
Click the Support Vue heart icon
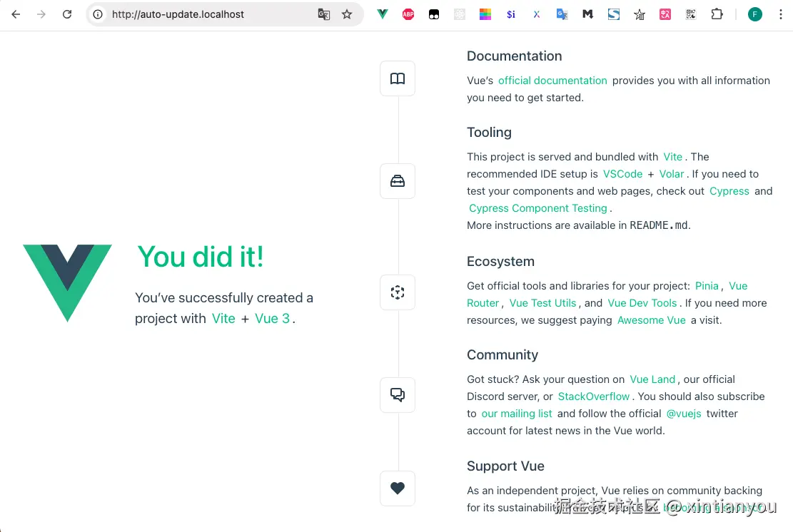(398, 488)
